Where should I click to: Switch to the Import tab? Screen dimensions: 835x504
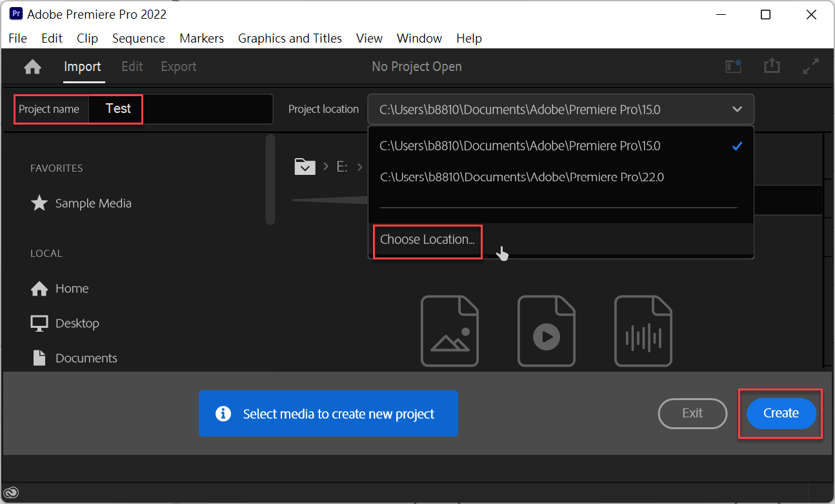pos(82,66)
